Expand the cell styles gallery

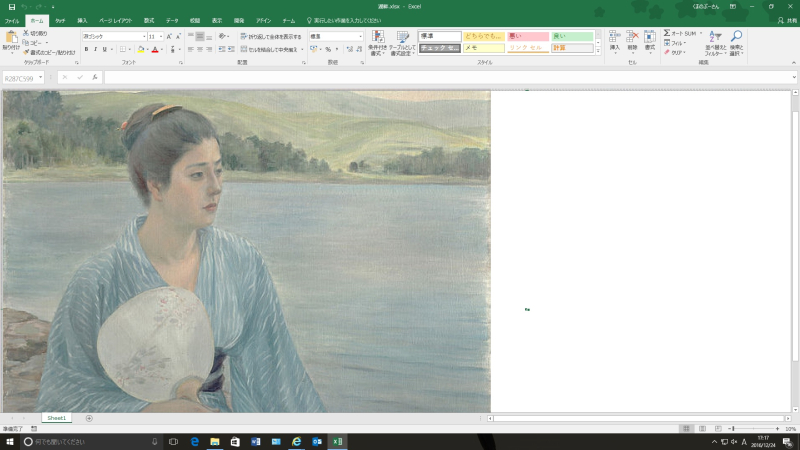pyautogui.click(x=598, y=51)
